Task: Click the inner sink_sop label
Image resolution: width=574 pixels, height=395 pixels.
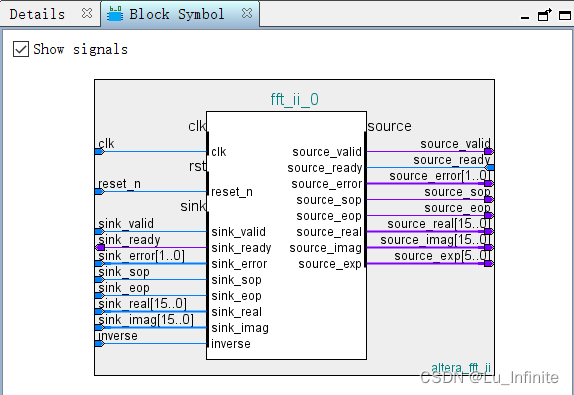Action: 236,280
